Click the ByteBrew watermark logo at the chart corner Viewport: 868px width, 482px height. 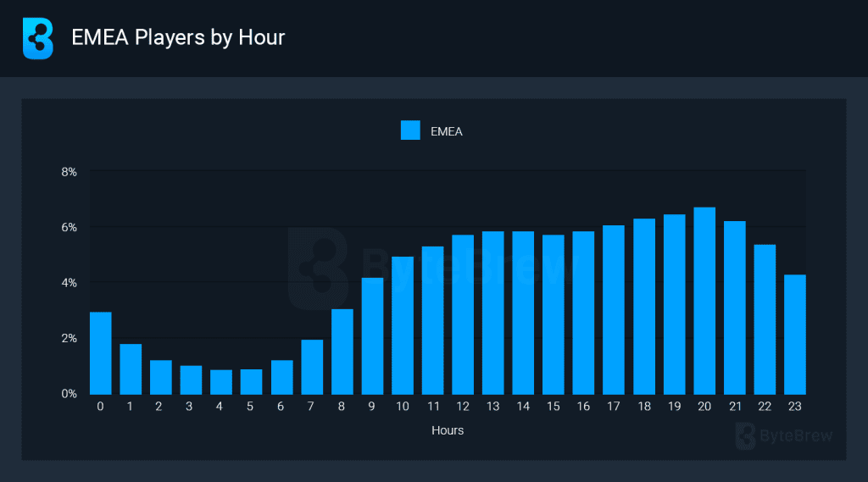coord(784,436)
